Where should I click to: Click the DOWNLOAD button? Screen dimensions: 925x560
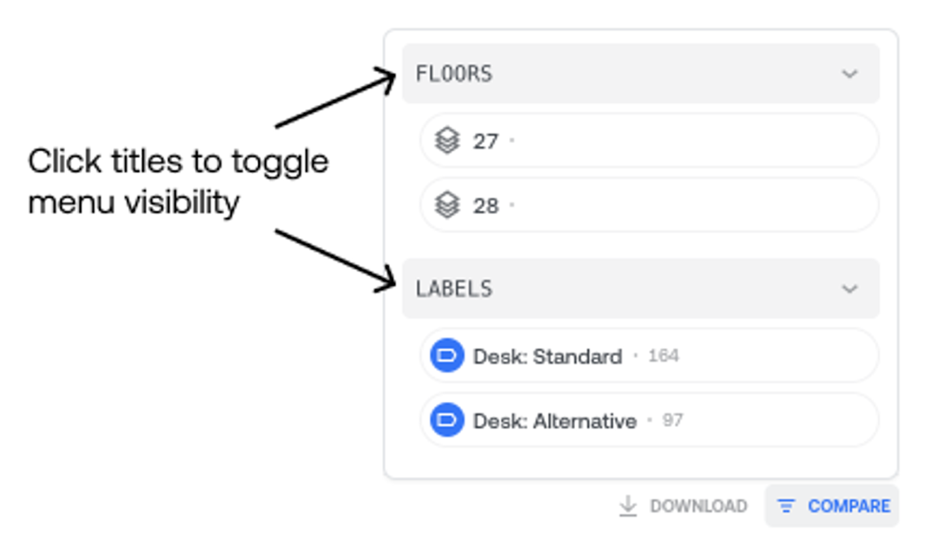683,506
